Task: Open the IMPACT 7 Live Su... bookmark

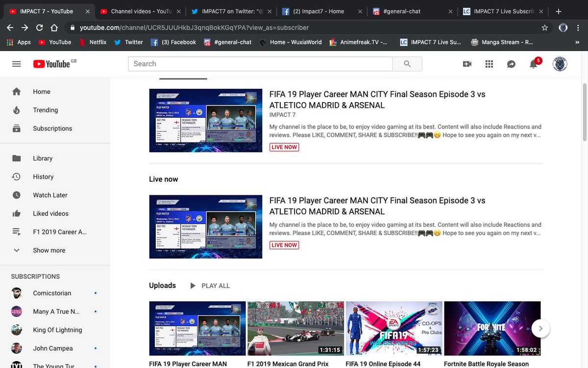Action: pyautogui.click(x=431, y=42)
